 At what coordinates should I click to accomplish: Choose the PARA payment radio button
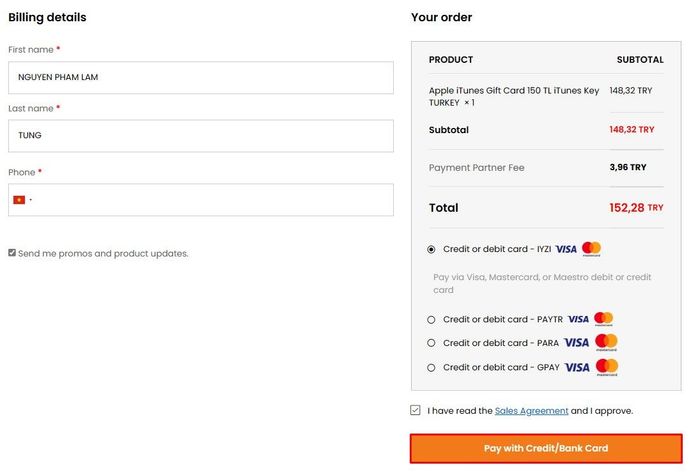point(431,343)
